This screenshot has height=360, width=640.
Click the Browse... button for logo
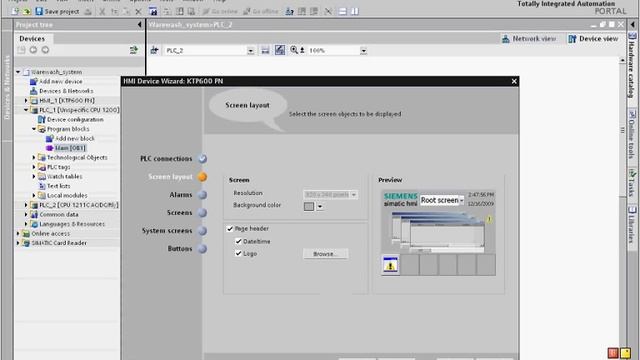click(326, 254)
